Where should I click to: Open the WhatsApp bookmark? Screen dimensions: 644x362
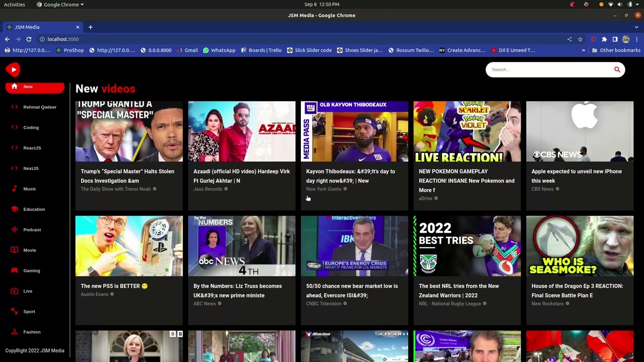[219, 50]
